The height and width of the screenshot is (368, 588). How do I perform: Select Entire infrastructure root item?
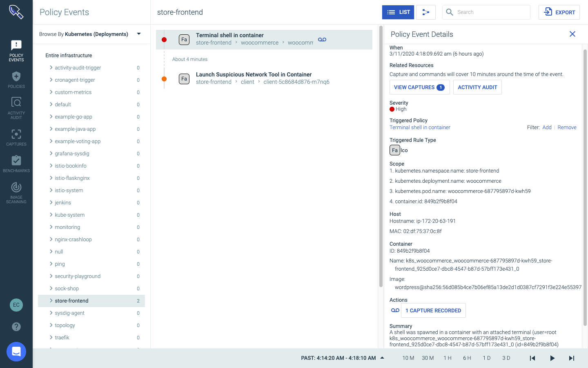[69, 55]
